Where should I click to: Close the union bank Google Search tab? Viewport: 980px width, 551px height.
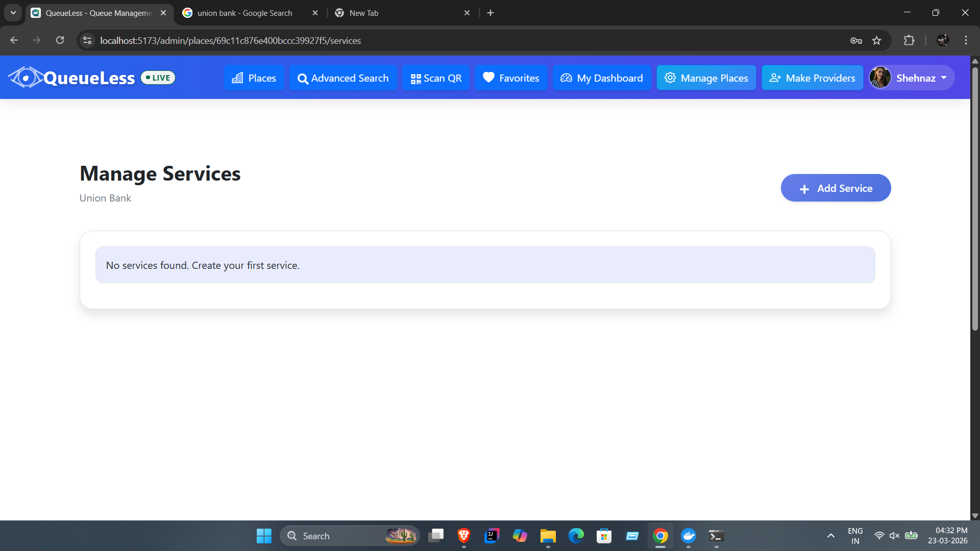(x=315, y=13)
